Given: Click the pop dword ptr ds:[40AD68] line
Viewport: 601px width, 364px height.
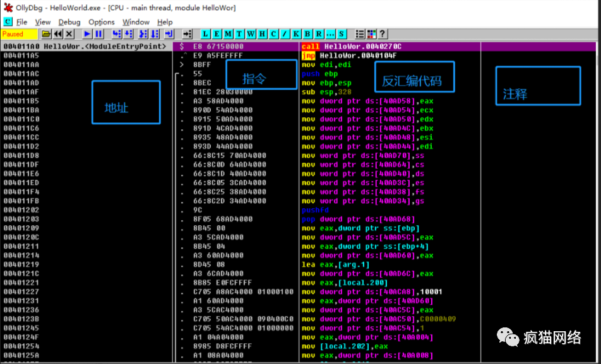Looking at the screenshot, I should pos(359,219).
